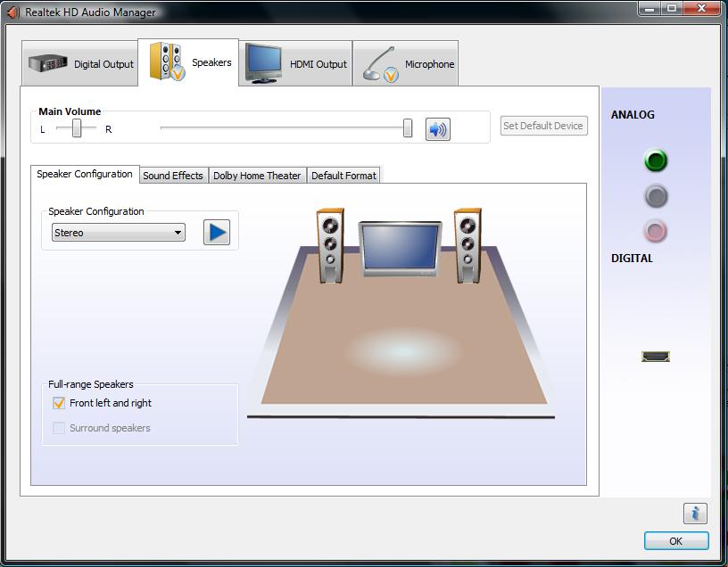Switch to the Microphone tab

[x=406, y=63]
